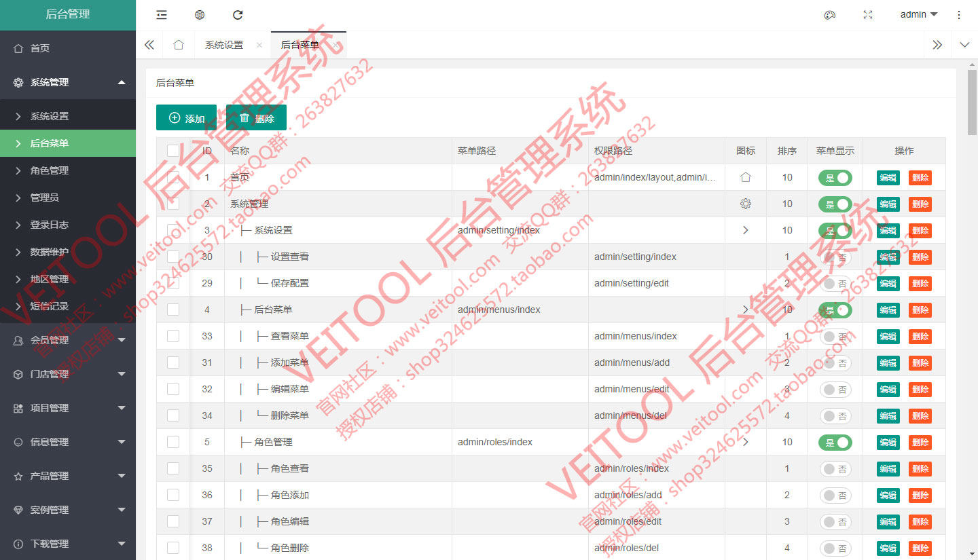Close the 系统设置 tab
Screen dimensions: 978x560
pyautogui.click(x=259, y=45)
